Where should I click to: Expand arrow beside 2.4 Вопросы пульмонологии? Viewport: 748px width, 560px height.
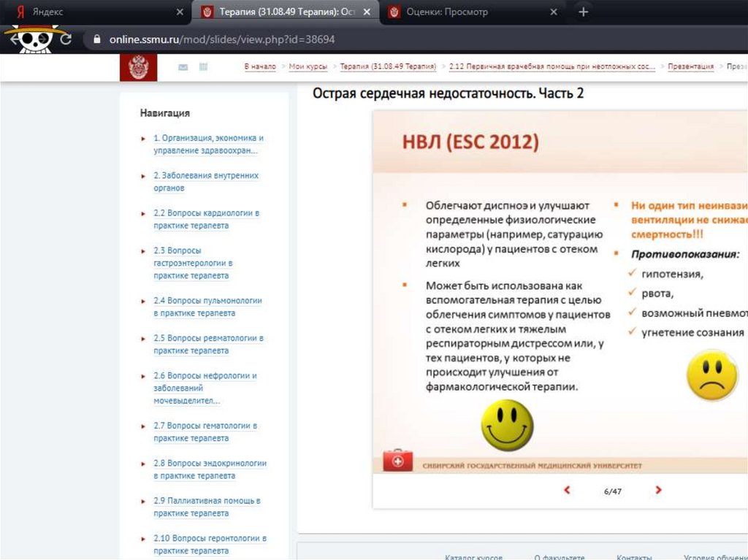[143, 302]
